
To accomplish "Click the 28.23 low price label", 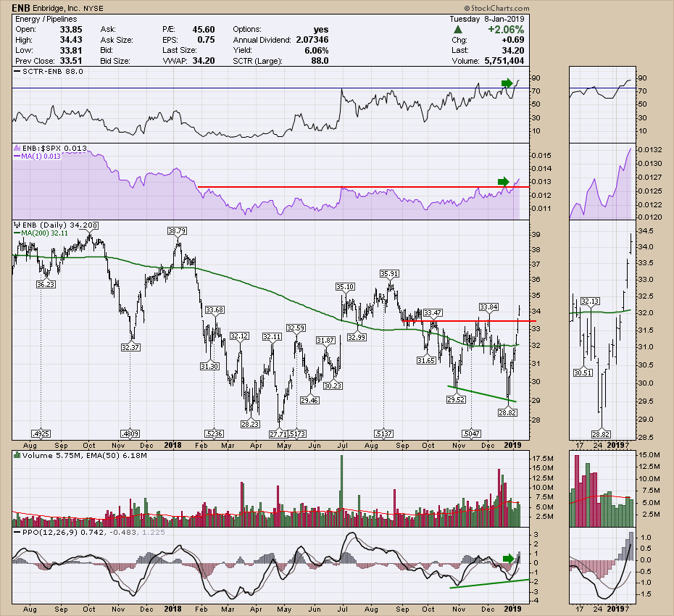I will coord(250,424).
